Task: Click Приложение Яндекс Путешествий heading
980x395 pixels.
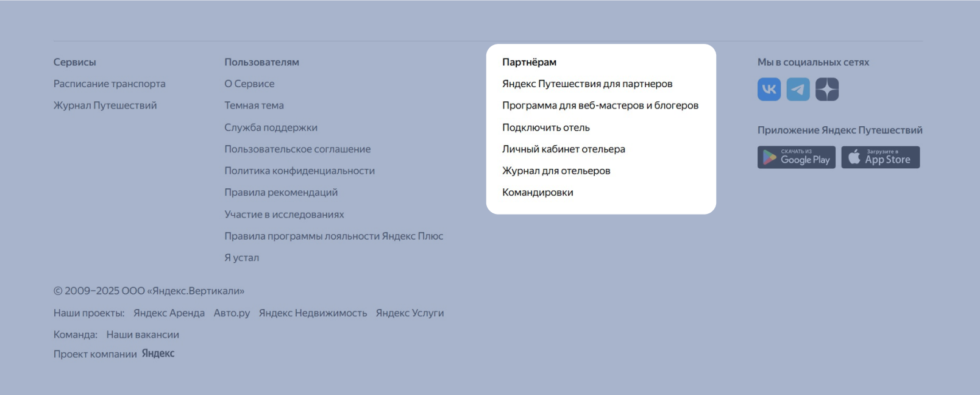Action: click(x=840, y=130)
